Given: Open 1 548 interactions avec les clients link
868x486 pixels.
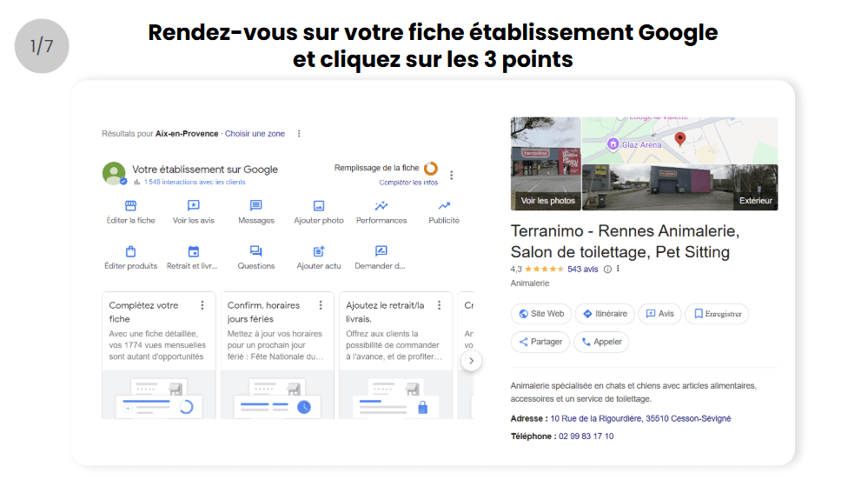Looking at the screenshot, I should coord(195,182).
